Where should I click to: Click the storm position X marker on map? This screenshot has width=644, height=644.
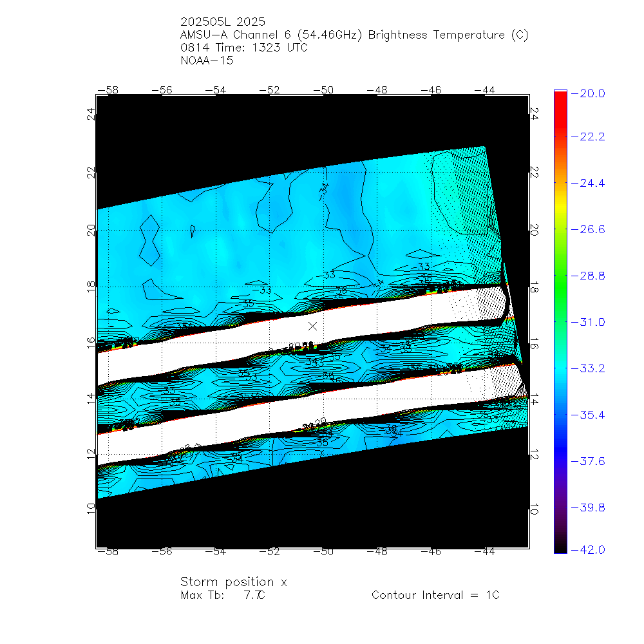click(x=313, y=327)
